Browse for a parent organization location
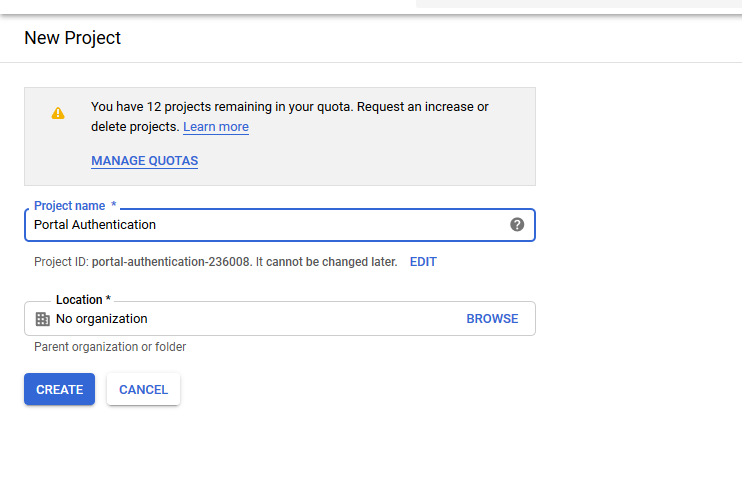 pos(492,319)
